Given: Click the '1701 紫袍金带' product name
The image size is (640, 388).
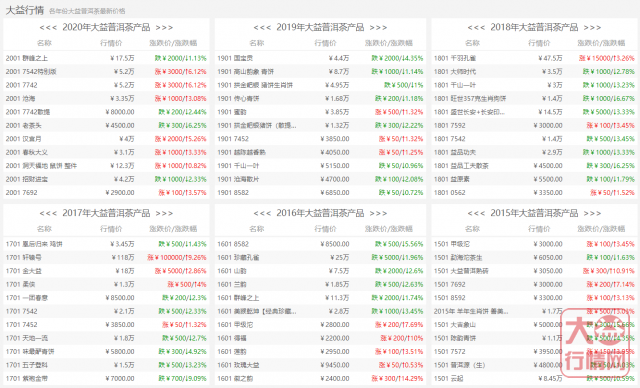Looking at the screenshot, I should pyautogui.click(x=27, y=379).
